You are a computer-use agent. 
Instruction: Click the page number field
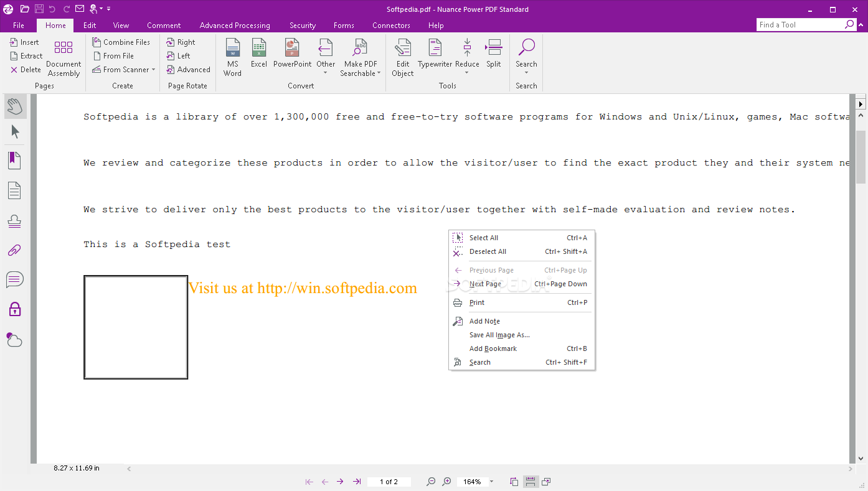pyautogui.click(x=389, y=482)
